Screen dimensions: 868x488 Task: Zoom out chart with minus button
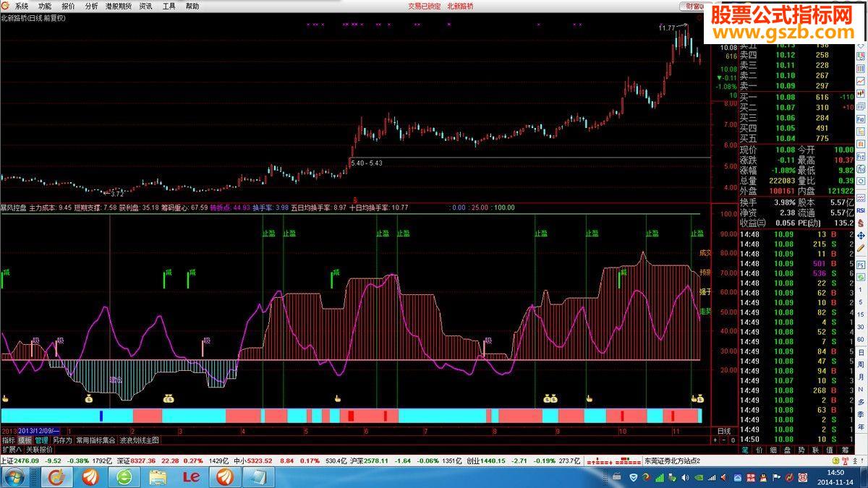(723, 440)
